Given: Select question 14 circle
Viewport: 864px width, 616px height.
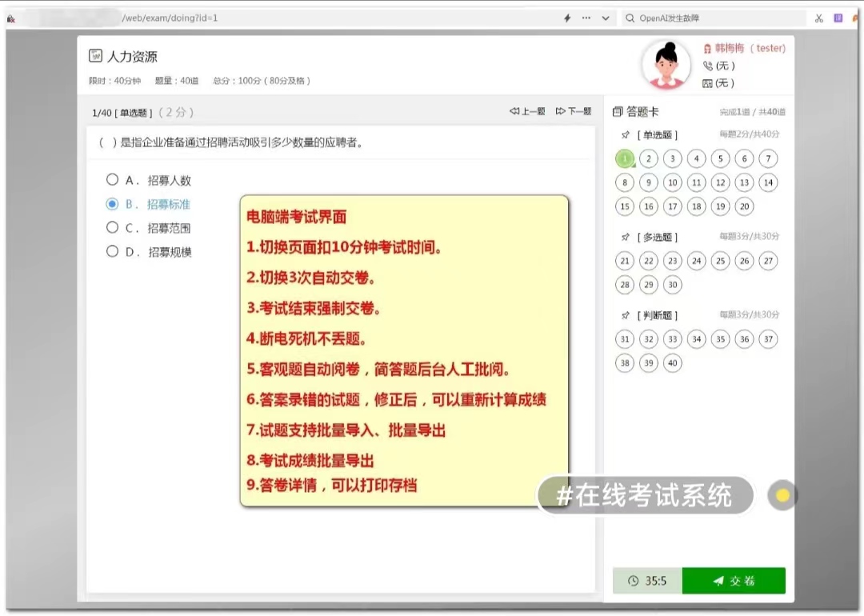Looking at the screenshot, I should click(768, 182).
